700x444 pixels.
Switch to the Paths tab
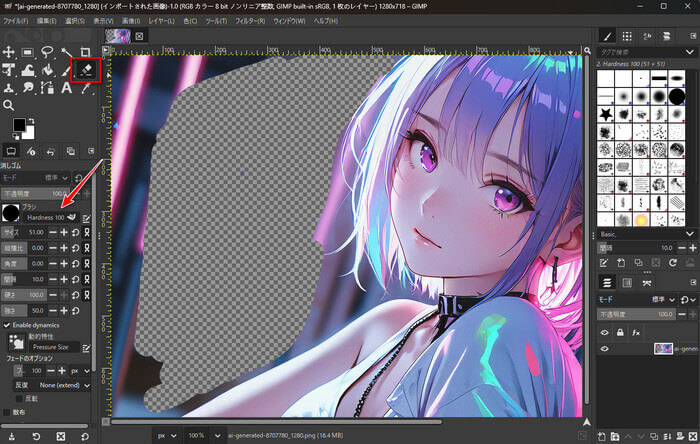[647, 283]
